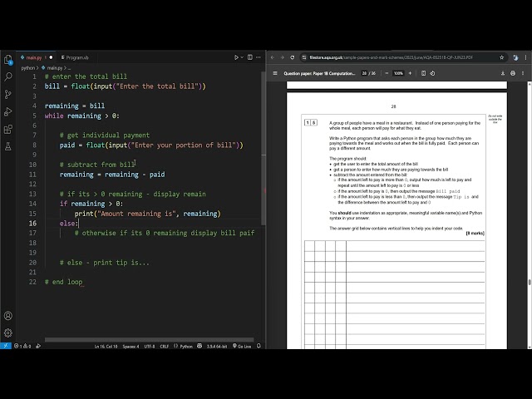Open the remote window status button
The width and height of the screenshot is (532, 399).
coord(6,346)
